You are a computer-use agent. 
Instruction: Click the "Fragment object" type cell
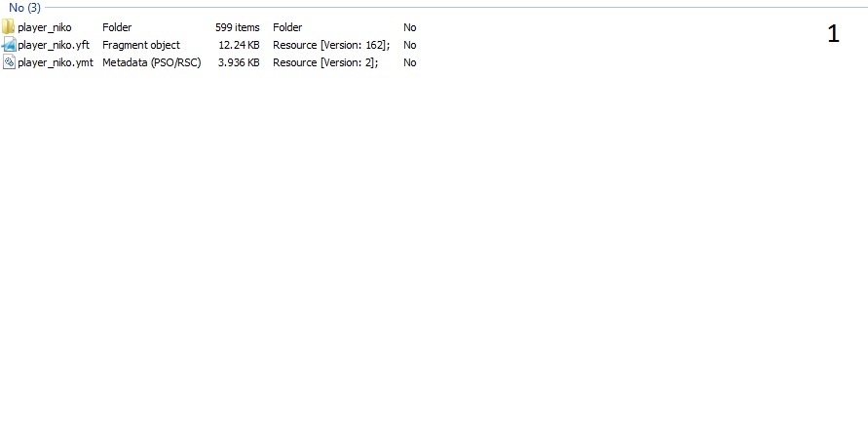pyautogui.click(x=141, y=45)
